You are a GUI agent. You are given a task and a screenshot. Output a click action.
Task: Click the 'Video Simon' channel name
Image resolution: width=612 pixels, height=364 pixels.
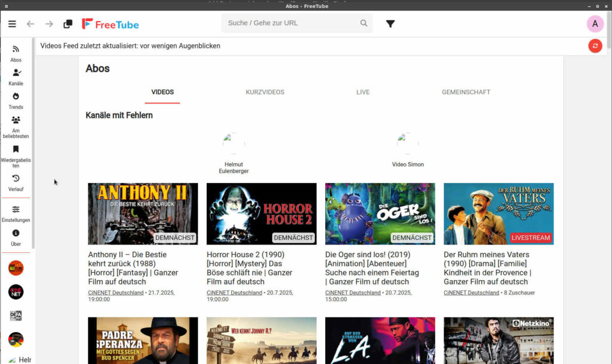408,164
